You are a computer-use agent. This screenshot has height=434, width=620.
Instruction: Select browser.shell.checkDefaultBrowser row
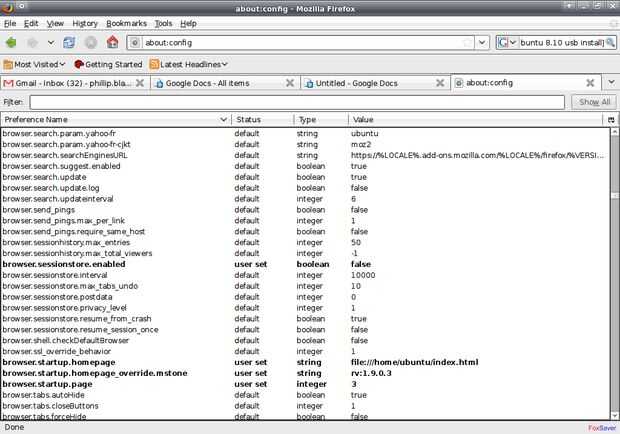[305, 340]
